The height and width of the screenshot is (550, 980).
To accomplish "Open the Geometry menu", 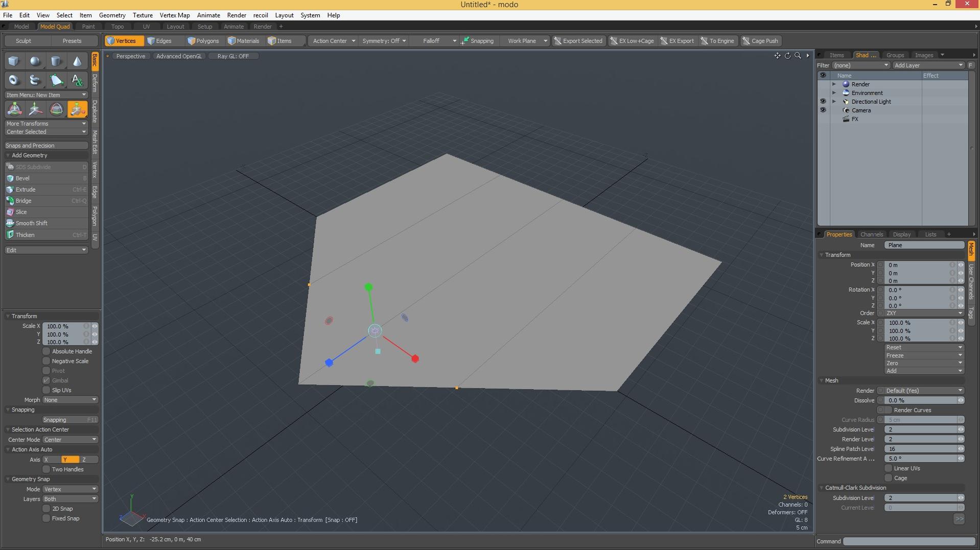I will point(111,15).
